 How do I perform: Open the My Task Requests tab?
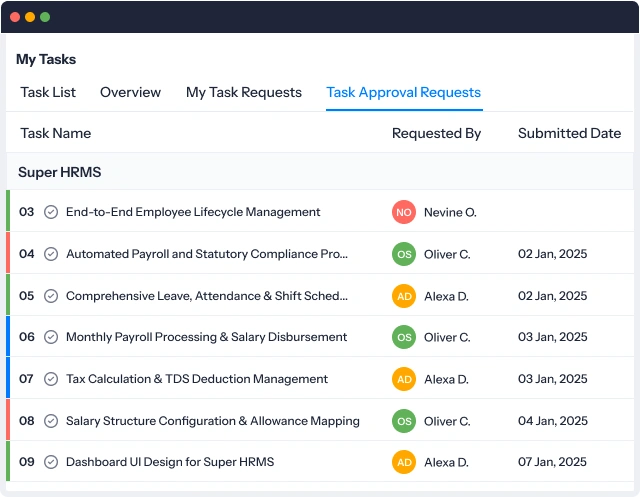pyautogui.click(x=244, y=93)
